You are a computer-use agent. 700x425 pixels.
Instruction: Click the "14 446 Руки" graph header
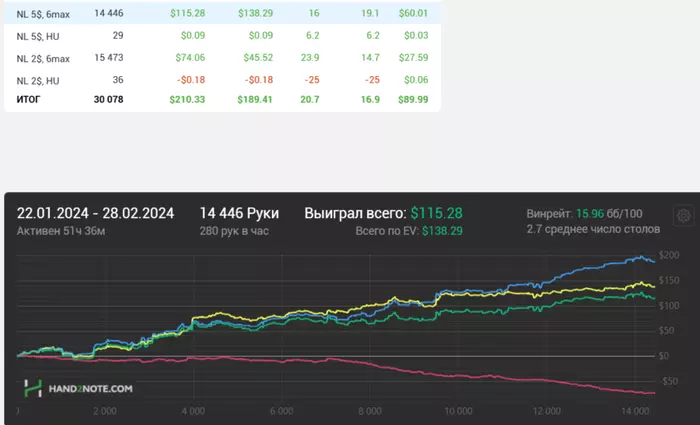(x=239, y=213)
